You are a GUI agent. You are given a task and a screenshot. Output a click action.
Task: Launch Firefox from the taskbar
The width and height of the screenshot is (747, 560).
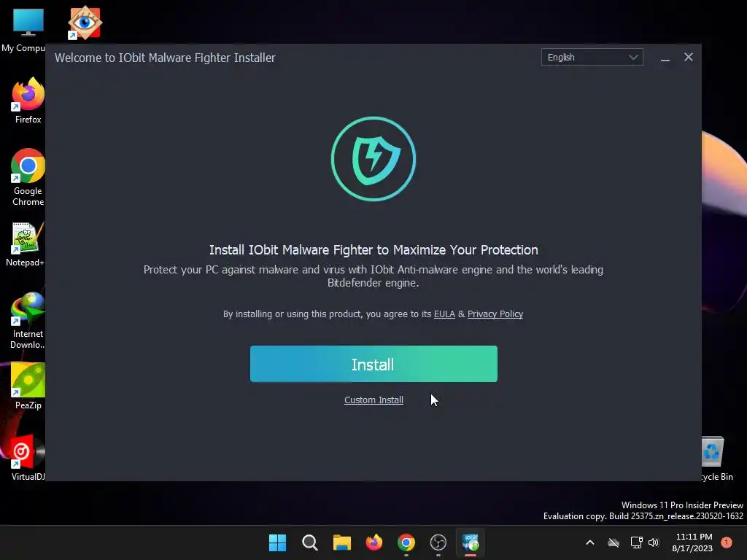click(374, 542)
